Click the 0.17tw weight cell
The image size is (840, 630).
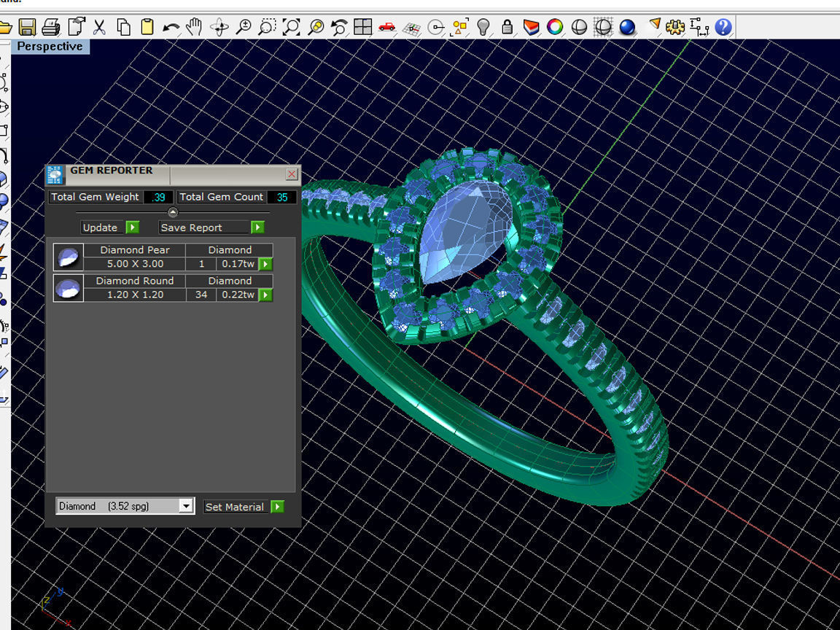[238, 264]
